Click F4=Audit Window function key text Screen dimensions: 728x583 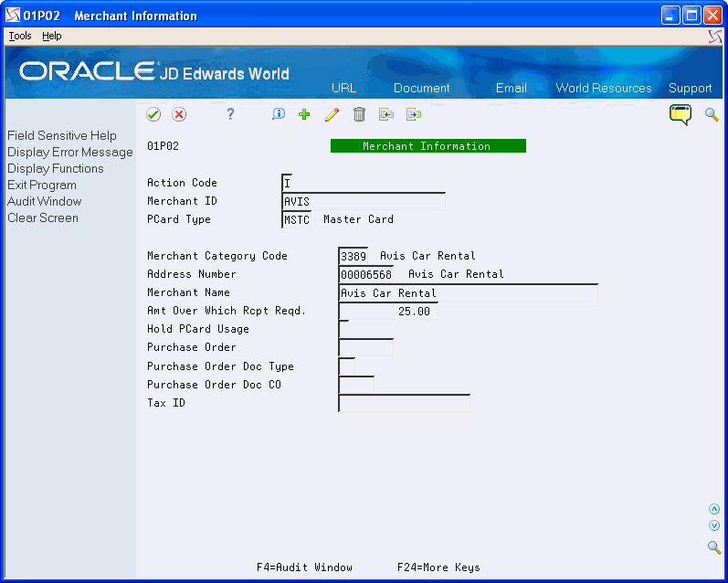(304, 567)
